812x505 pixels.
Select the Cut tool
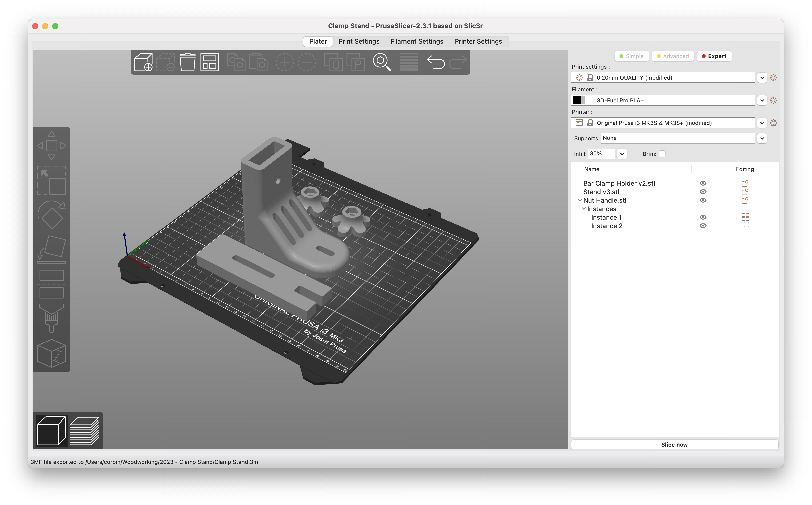pyautogui.click(x=51, y=284)
